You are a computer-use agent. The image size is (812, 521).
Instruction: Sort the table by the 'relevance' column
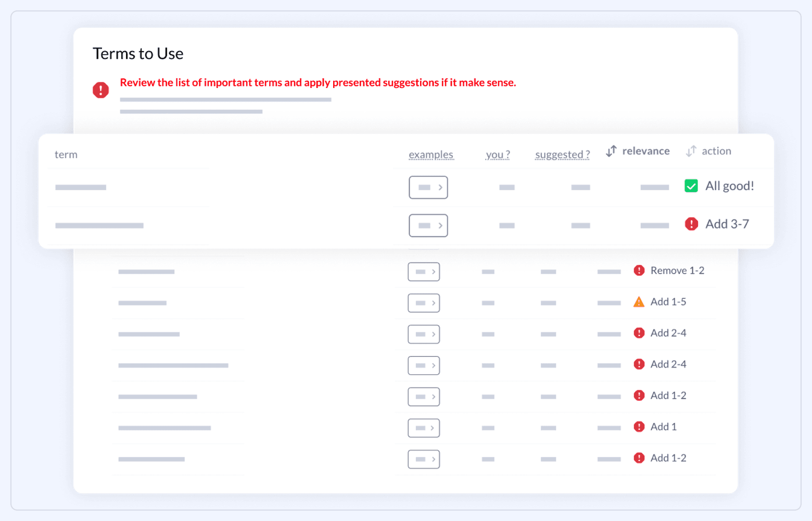[645, 151]
